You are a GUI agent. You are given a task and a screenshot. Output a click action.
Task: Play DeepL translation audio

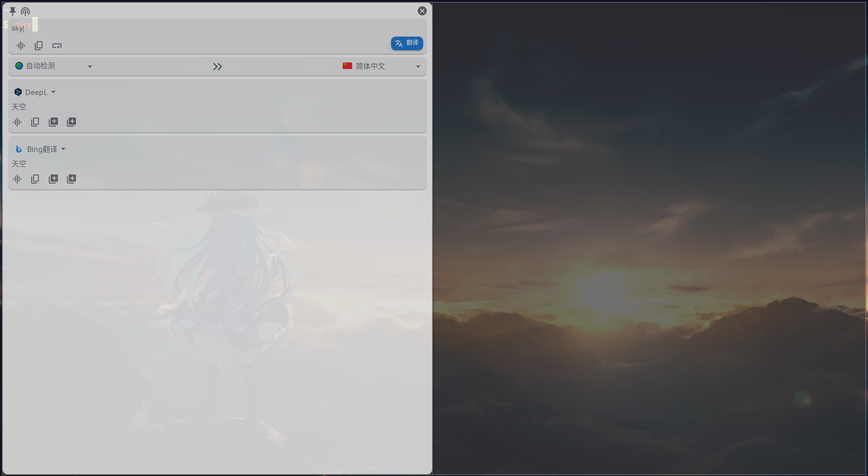click(x=17, y=122)
